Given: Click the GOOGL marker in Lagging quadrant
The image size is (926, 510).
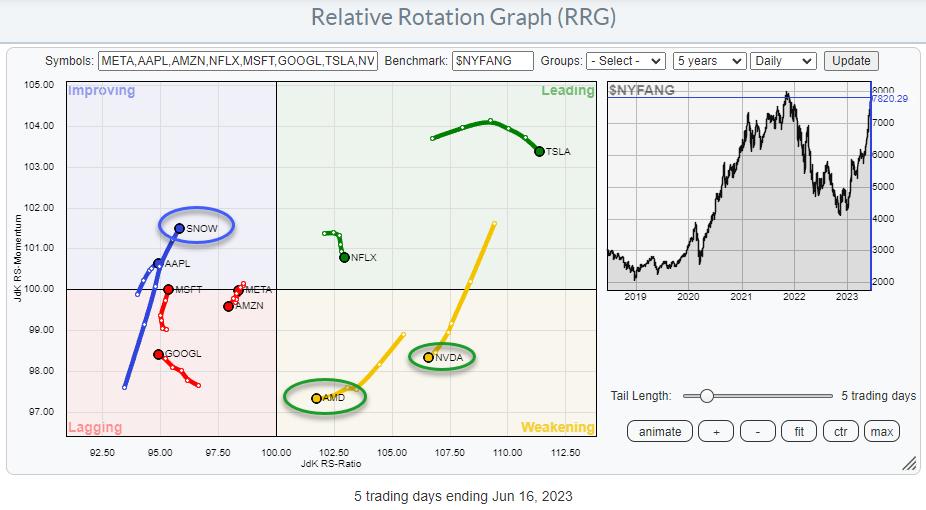Looking at the screenshot, I should pos(158,354).
